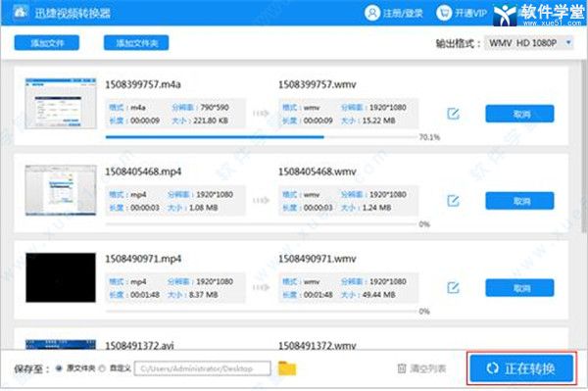This screenshot has width=588, height=391.
Task: Cancel conversion of 1508490971.mp4
Action: (519, 287)
